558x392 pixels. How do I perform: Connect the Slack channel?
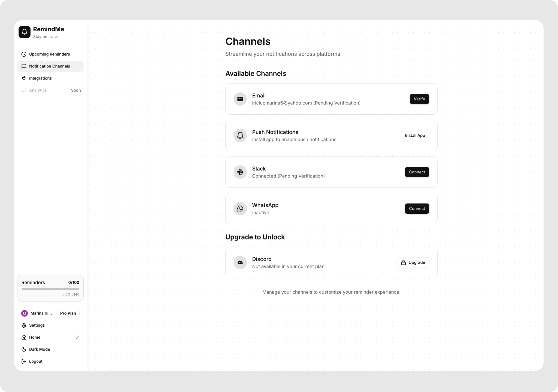pos(417,172)
